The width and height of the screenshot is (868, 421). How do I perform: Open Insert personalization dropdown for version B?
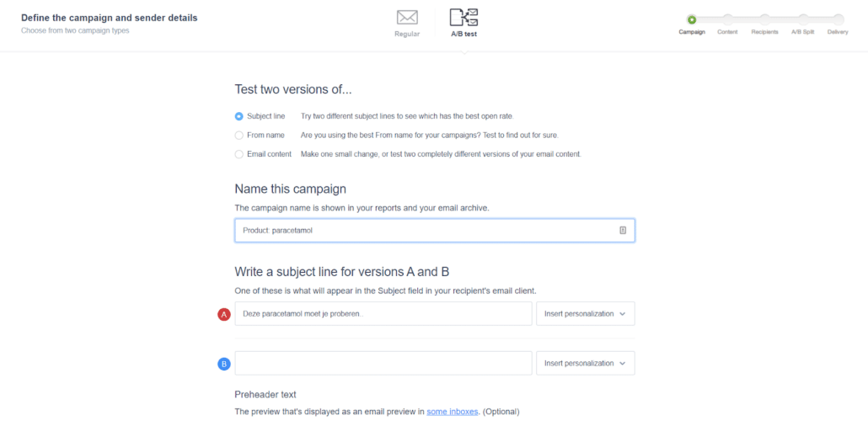click(x=585, y=363)
